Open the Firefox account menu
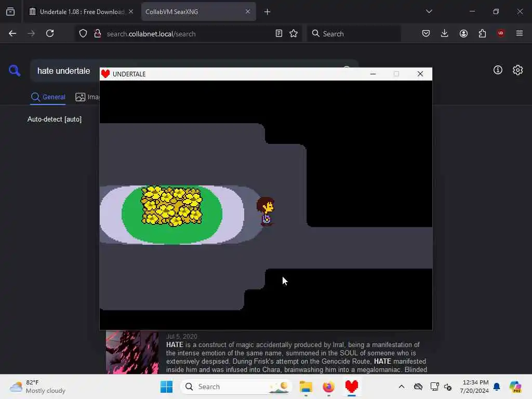The image size is (532, 399). pos(463,33)
